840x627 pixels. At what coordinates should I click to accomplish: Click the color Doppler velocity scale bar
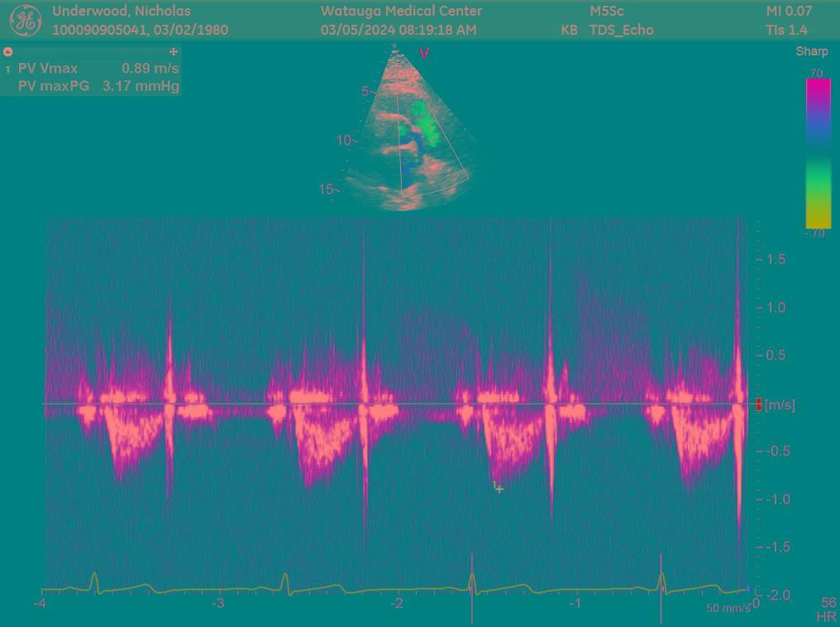pyautogui.click(x=819, y=153)
